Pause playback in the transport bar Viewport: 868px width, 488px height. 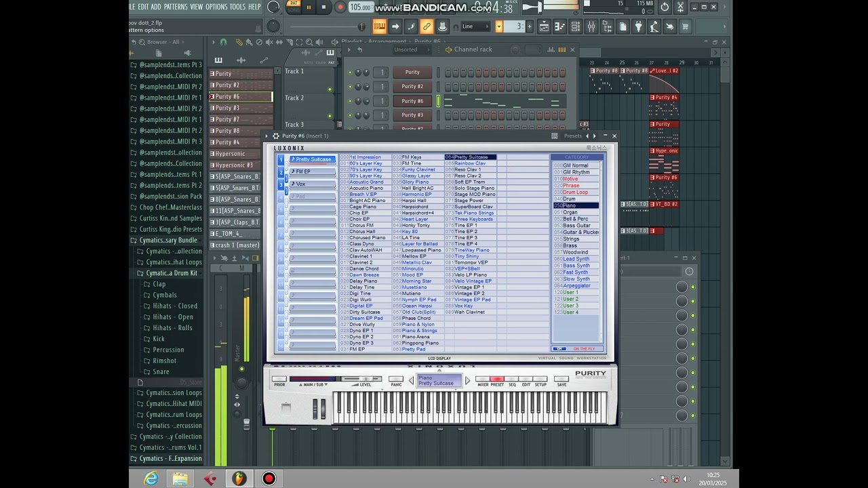[x=309, y=7]
